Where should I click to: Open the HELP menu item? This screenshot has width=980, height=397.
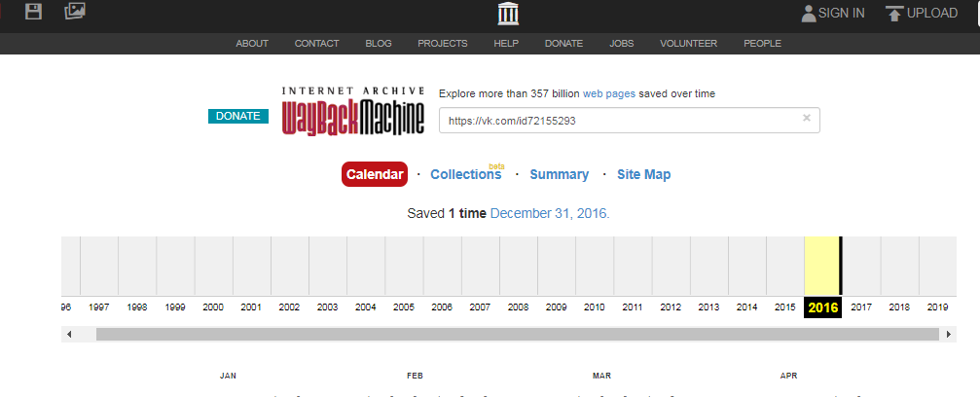(x=506, y=43)
